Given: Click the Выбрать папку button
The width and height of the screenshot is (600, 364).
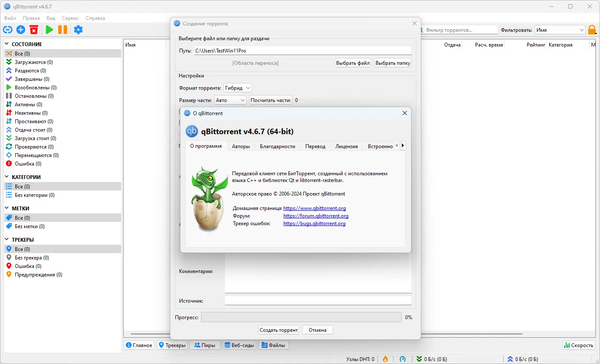Looking at the screenshot, I should tap(393, 63).
